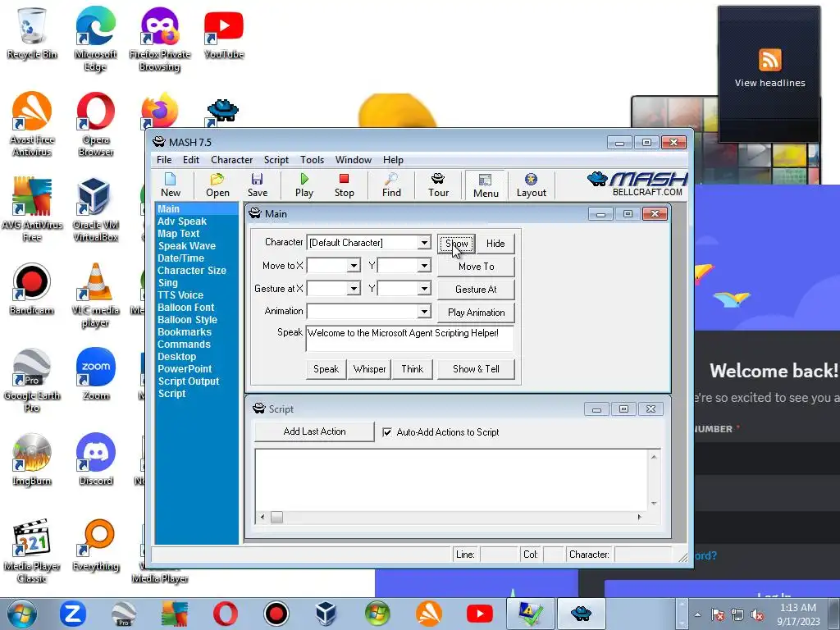840x630 pixels.
Task: Uncheck Auto-Add Actions to Script
Action: pyautogui.click(x=387, y=431)
